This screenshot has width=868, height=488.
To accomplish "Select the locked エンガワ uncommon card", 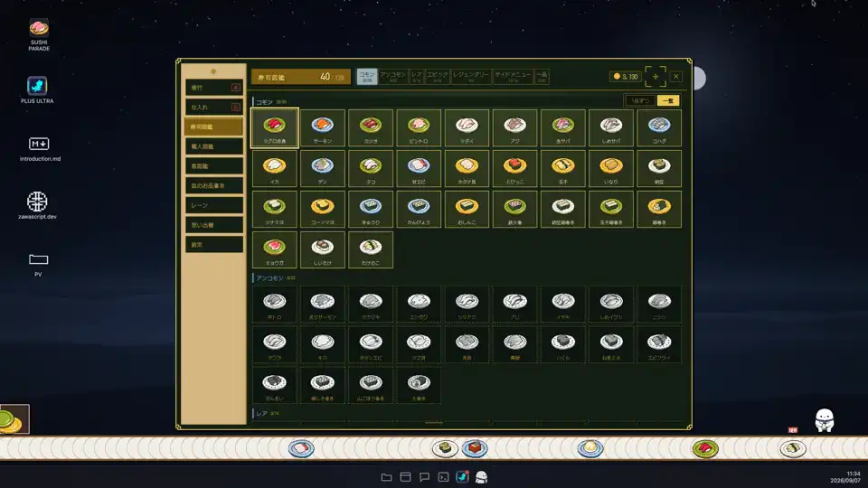I will pos(419,305).
